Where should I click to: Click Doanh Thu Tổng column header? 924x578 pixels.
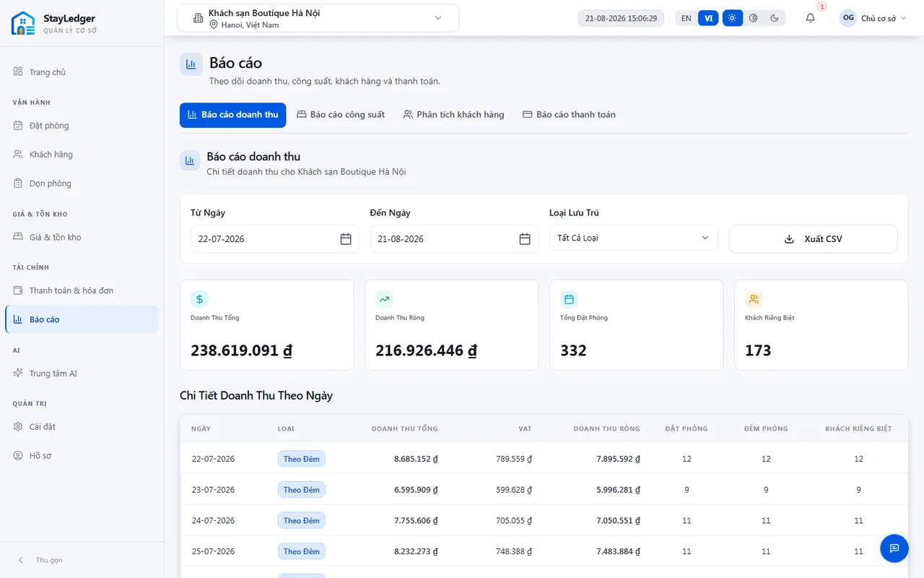(x=405, y=428)
